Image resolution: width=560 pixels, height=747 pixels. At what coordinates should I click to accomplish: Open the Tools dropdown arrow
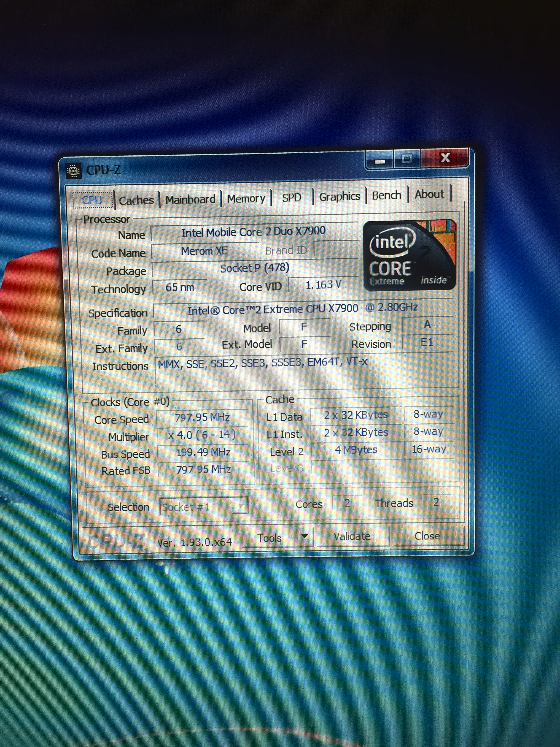(304, 536)
